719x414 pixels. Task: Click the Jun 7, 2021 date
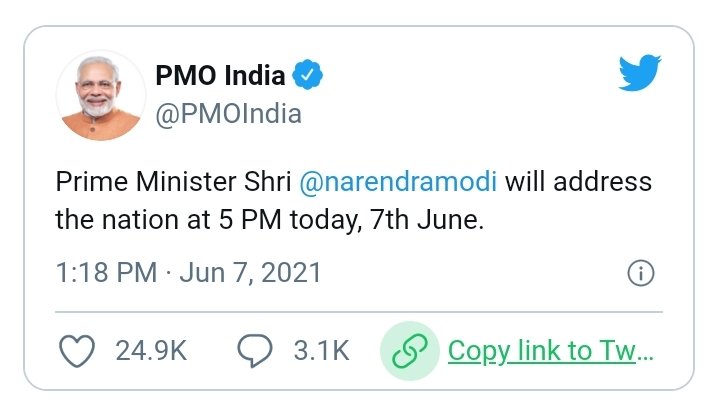(x=250, y=272)
